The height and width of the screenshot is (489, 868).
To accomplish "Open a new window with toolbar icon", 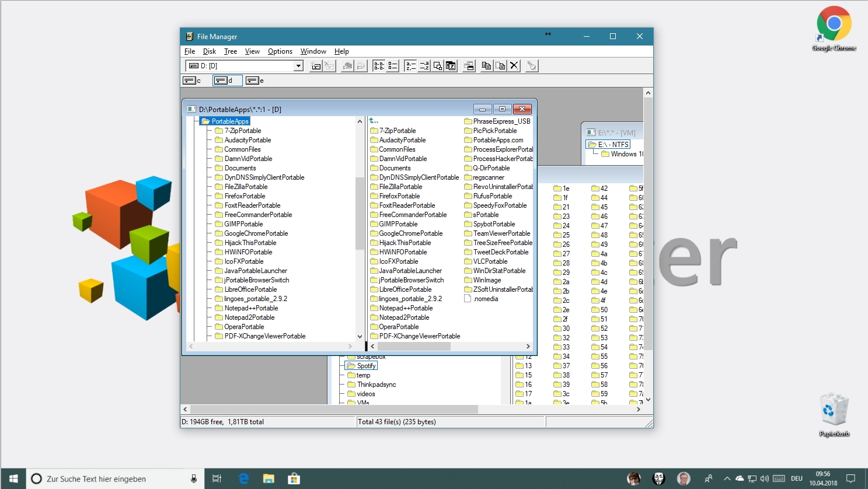I will click(469, 66).
